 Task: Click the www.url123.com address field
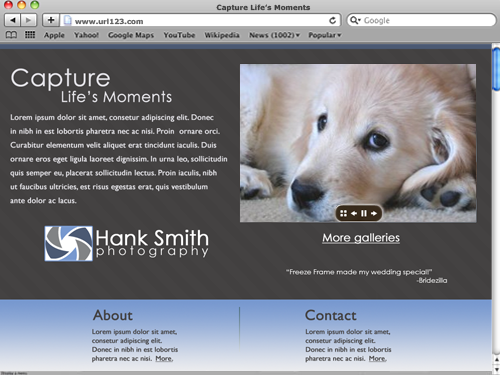coord(200,21)
